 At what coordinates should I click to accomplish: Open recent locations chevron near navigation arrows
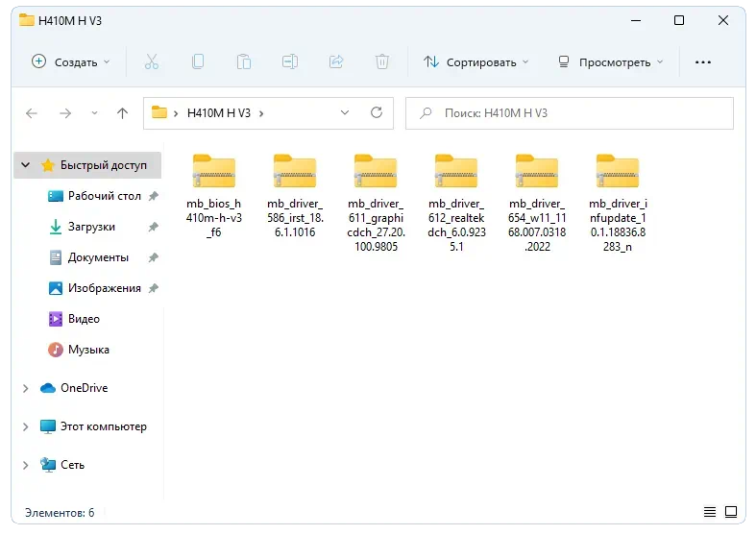point(94,113)
